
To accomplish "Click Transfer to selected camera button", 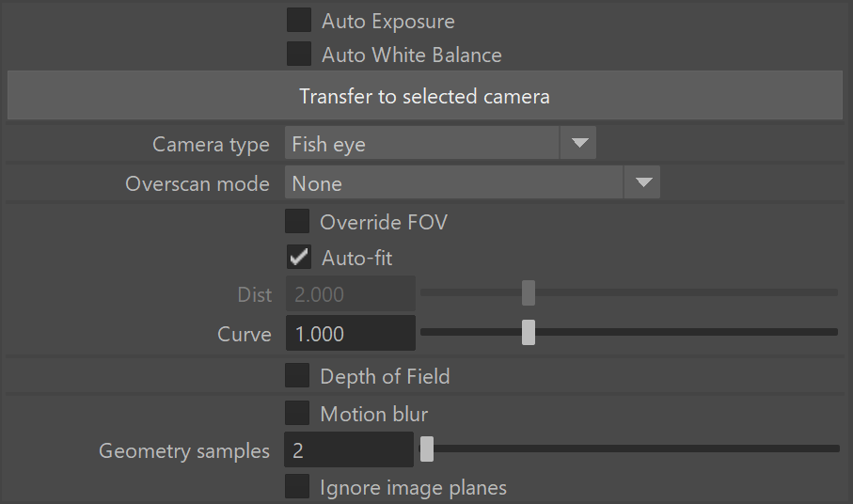I will (425, 95).
